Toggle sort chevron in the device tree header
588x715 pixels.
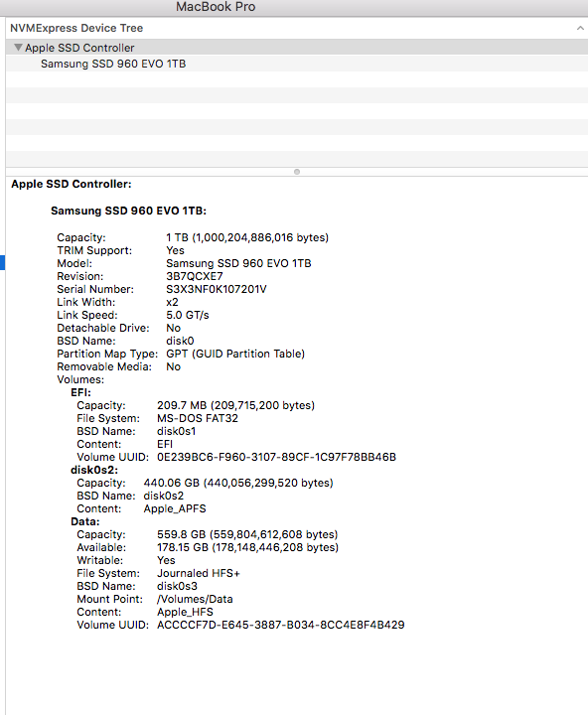click(580, 28)
